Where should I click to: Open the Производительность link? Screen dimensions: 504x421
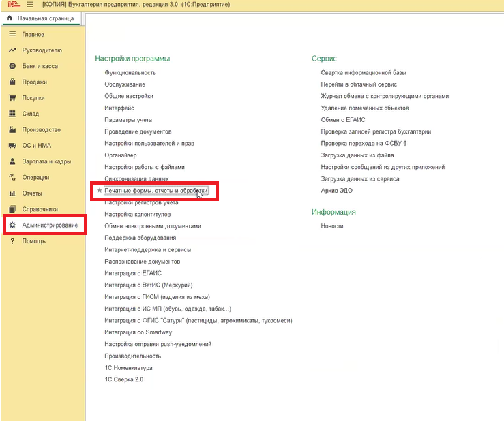click(x=133, y=356)
